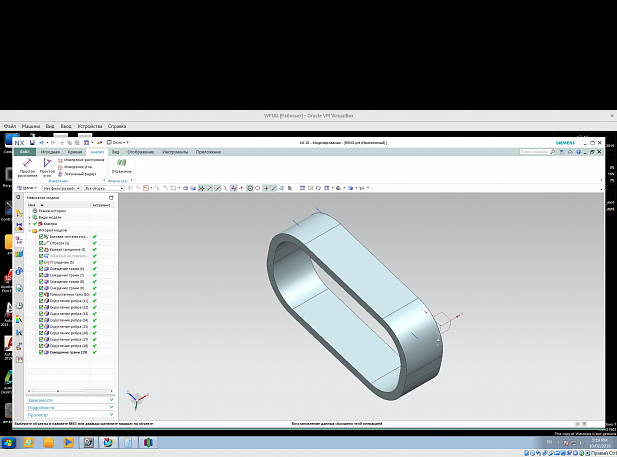Click the Save icon in quick access toolbar
The height and width of the screenshot is (457, 617).
tap(32, 143)
